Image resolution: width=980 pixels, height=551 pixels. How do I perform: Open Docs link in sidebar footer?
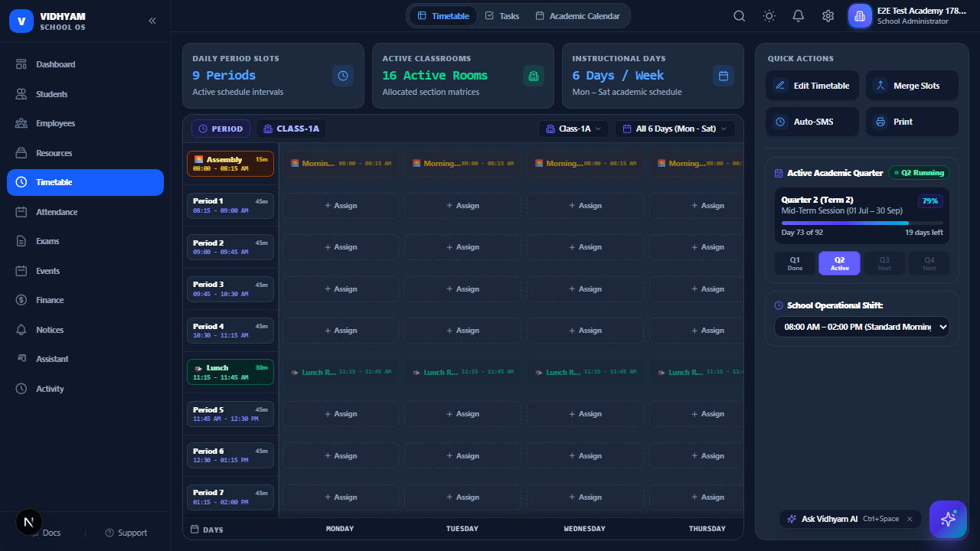point(51,533)
